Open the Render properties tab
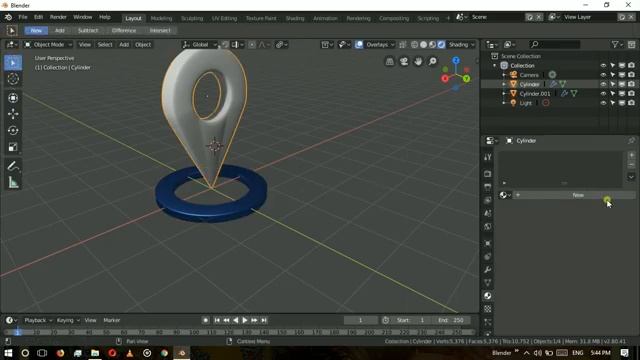 tap(488, 174)
